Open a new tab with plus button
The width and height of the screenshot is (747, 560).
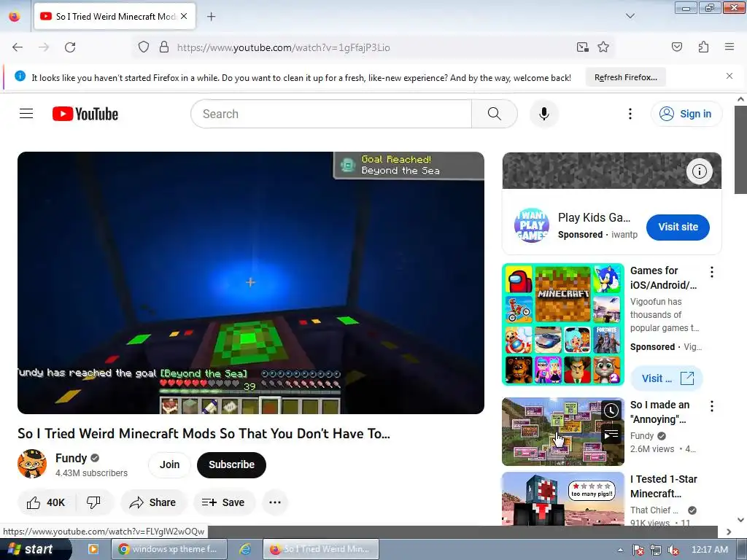(x=211, y=17)
